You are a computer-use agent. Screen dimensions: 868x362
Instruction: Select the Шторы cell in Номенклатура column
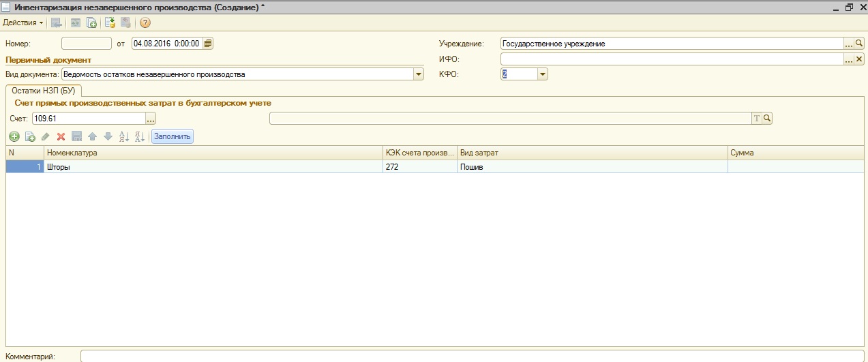pyautogui.click(x=213, y=167)
